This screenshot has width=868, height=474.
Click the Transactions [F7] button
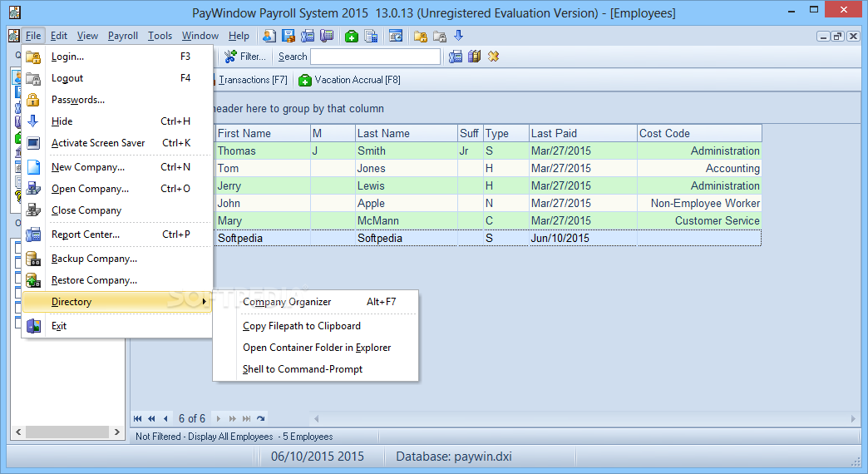coord(252,80)
